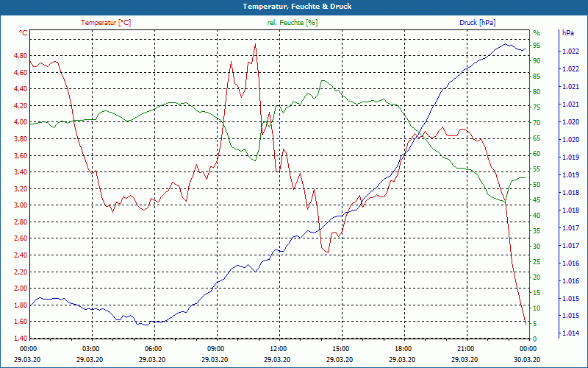Select the green rel. Feuchte [%] legend label
This screenshot has height=368, width=588.
(x=292, y=23)
